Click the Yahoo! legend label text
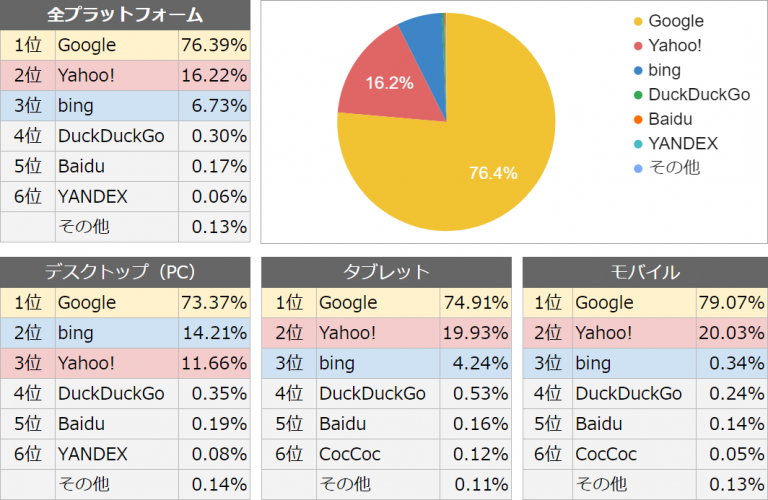This screenshot has width=768, height=500. click(x=675, y=46)
